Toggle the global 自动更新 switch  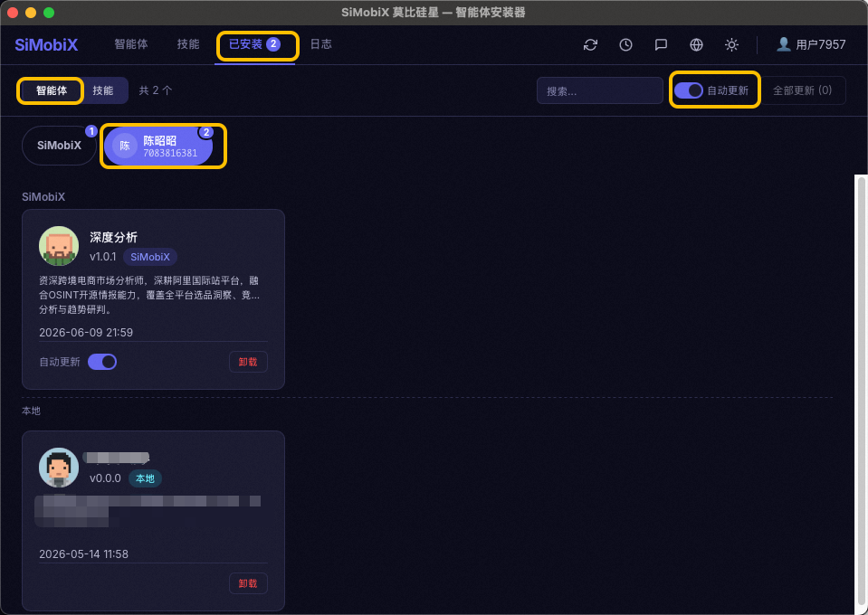[689, 90]
